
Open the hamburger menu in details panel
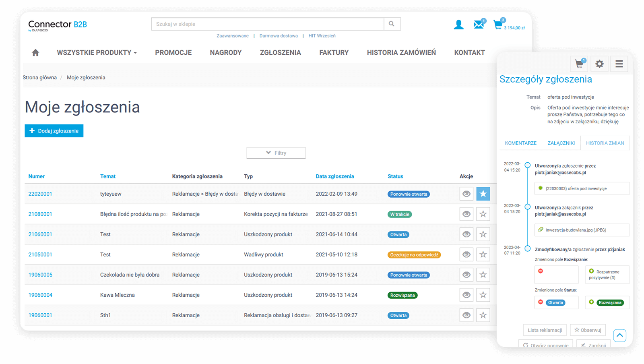(619, 64)
